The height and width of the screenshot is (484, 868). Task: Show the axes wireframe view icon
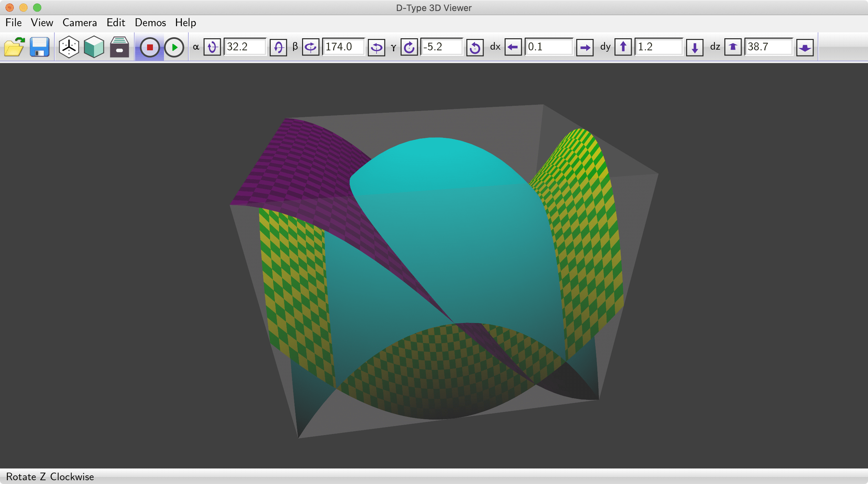[69, 47]
